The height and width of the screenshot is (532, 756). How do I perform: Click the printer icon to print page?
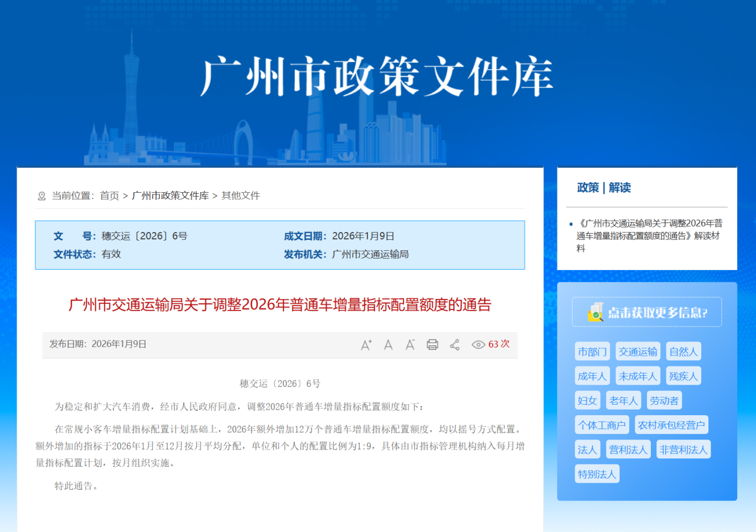[432, 345]
